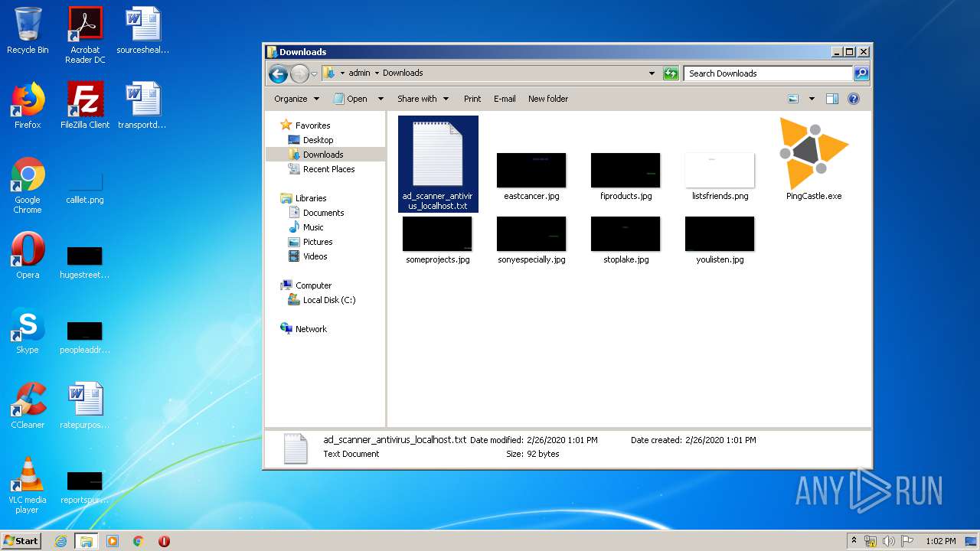
Task: Change view with the views icon
Action: tap(793, 99)
